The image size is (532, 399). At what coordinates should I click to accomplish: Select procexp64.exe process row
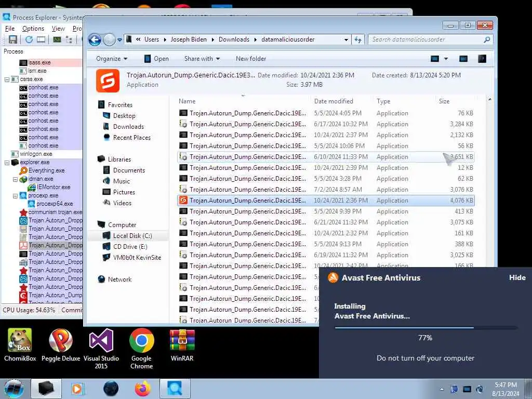tap(55, 204)
